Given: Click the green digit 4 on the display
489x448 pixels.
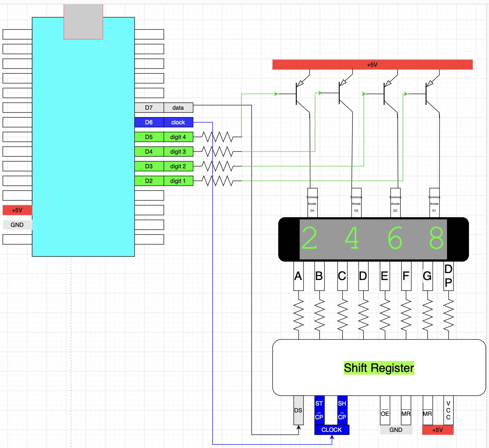Looking at the screenshot, I should tap(352, 238).
